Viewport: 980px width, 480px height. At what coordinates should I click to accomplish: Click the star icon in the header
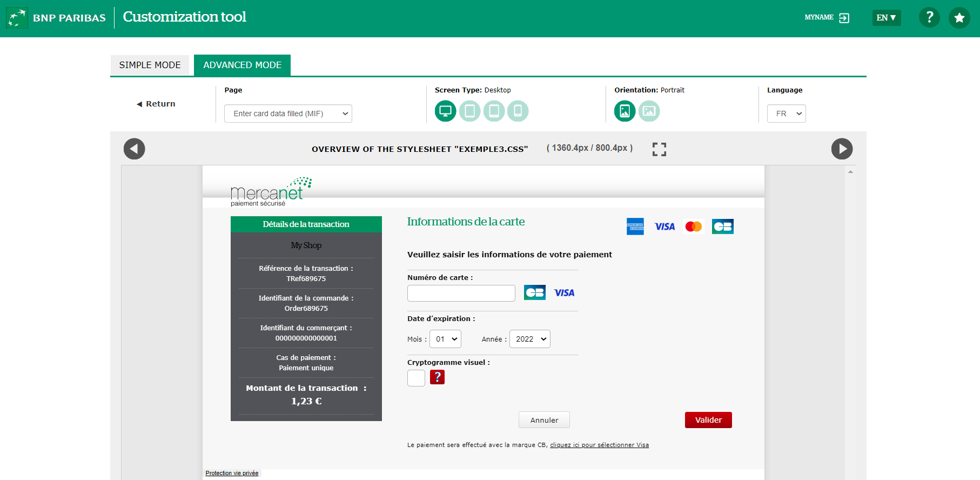click(959, 18)
